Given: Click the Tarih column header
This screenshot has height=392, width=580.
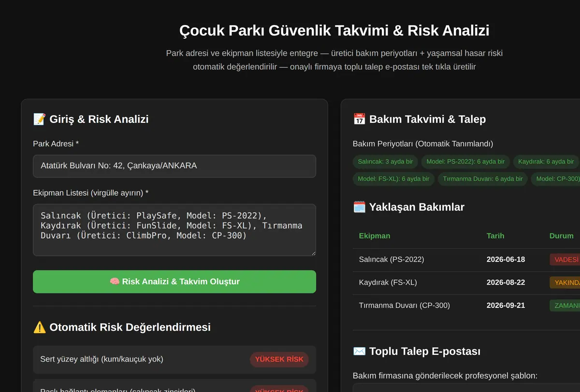Looking at the screenshot, I should click(x=495, y=236).
